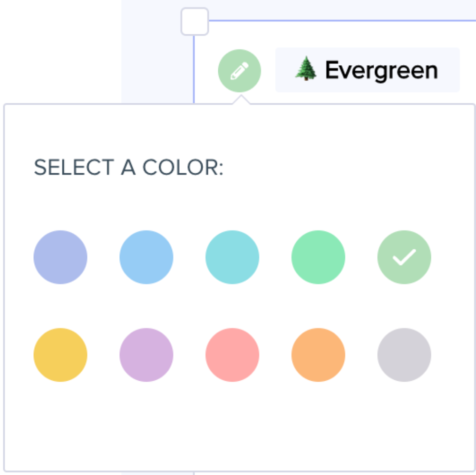This screenshot has height=475, width=476.
Task: Pick the teal color swatch
Action: [233, 257]
